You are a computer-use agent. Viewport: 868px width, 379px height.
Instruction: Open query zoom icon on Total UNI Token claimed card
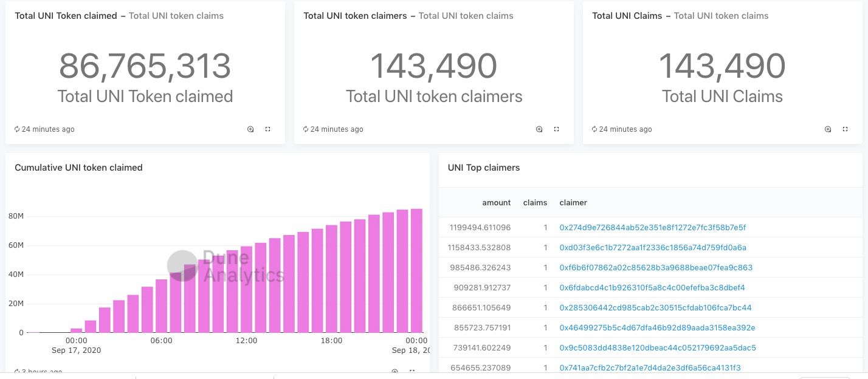(250, 129)
